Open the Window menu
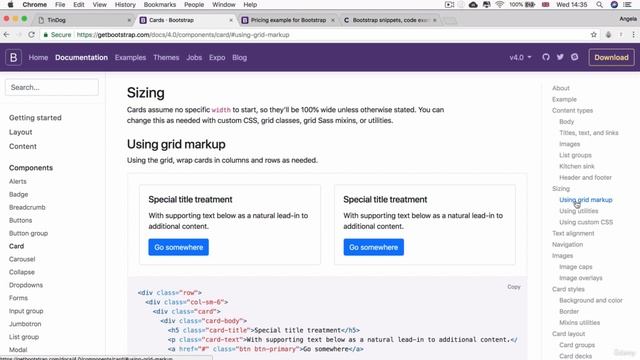The width and height of the screenshot is (640, 360). tap(224, 4)
